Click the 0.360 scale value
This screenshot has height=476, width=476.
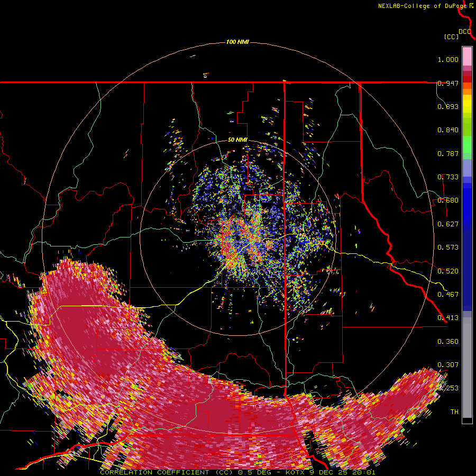point(448,342)
